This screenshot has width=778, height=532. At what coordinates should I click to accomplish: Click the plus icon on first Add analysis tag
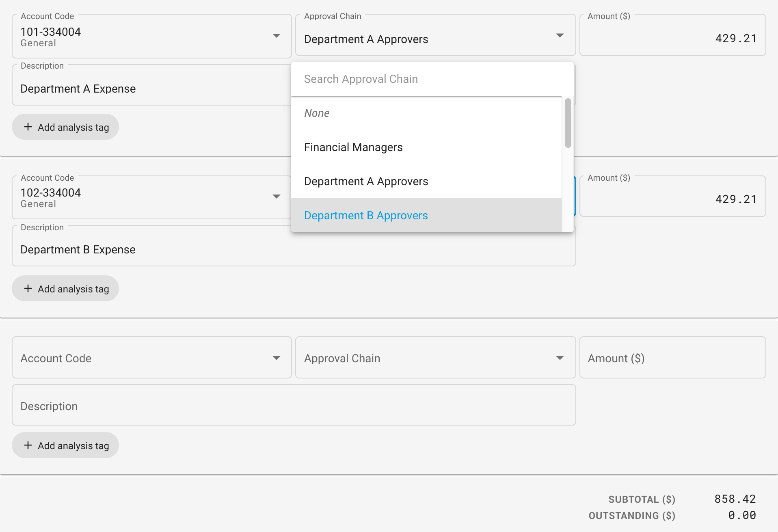tap(28, 127)
